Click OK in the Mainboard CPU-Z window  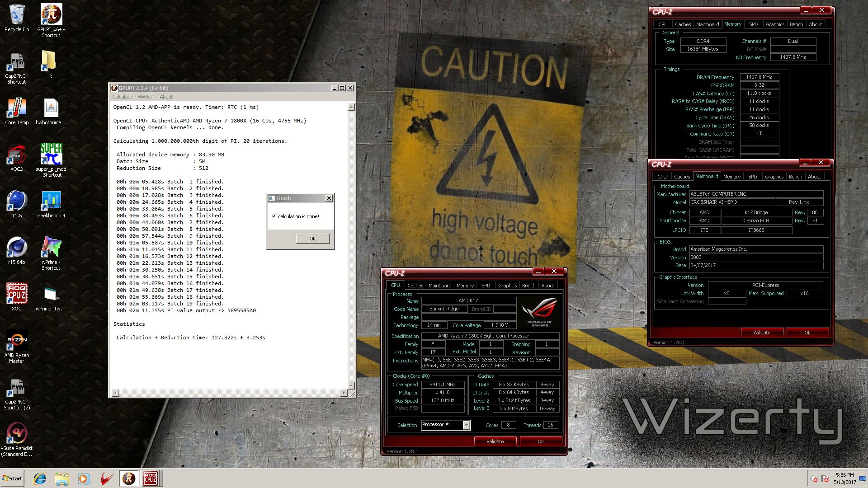point(807,333)
